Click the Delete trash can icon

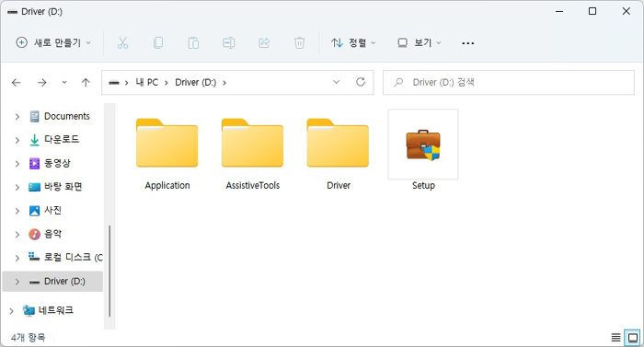pyautogui.click(x=299, y=42)
